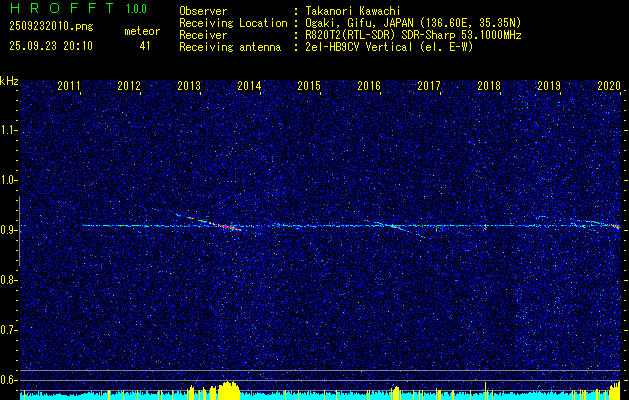Click time marker 2020
This screenshot has width=629, height=400.
click(609, 85)
